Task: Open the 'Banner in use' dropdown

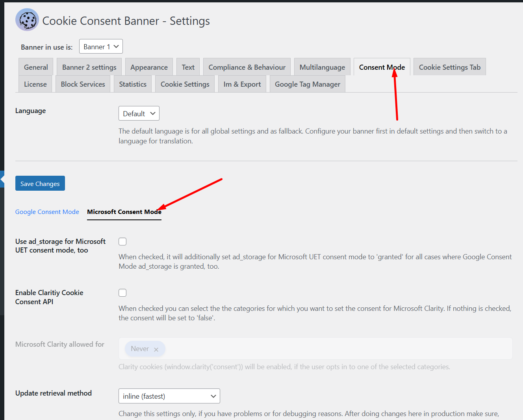Action: (101, 46)
